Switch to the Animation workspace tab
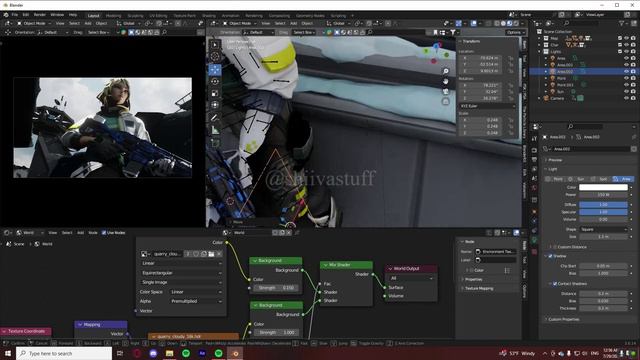640x360 pixels. click(x=231, y=16)
